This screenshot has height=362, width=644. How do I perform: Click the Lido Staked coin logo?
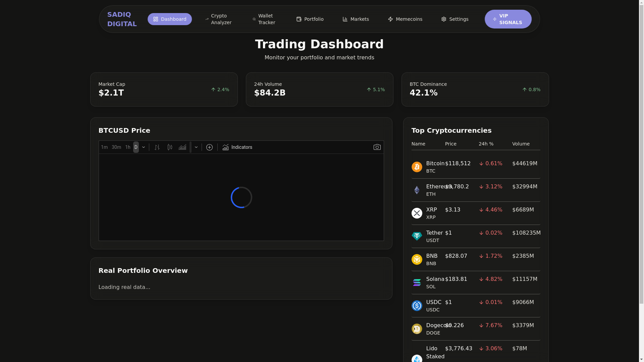pos(417,358)
